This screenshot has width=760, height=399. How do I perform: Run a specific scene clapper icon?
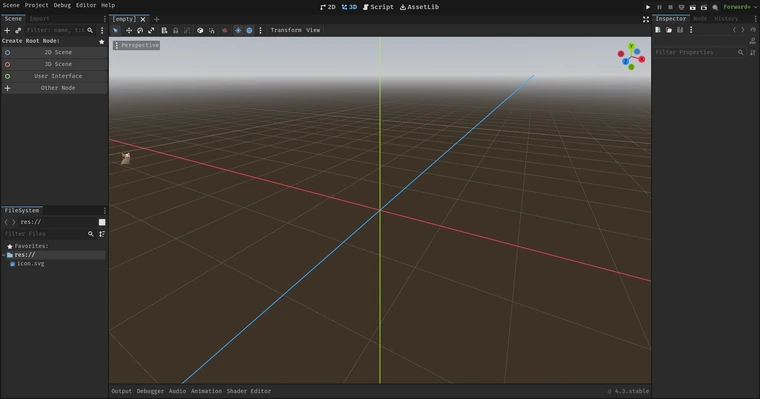[704, 7]
